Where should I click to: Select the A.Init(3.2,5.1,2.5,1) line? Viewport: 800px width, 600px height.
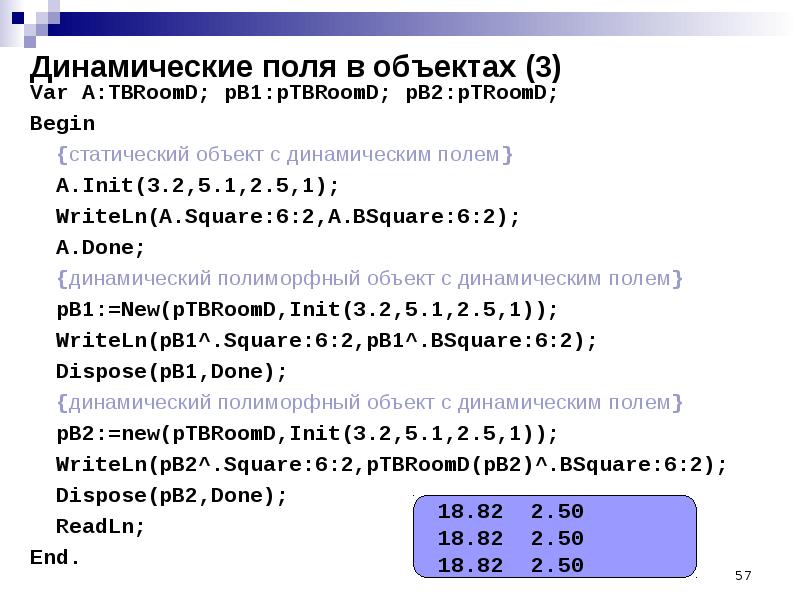(x=198, y=186)
